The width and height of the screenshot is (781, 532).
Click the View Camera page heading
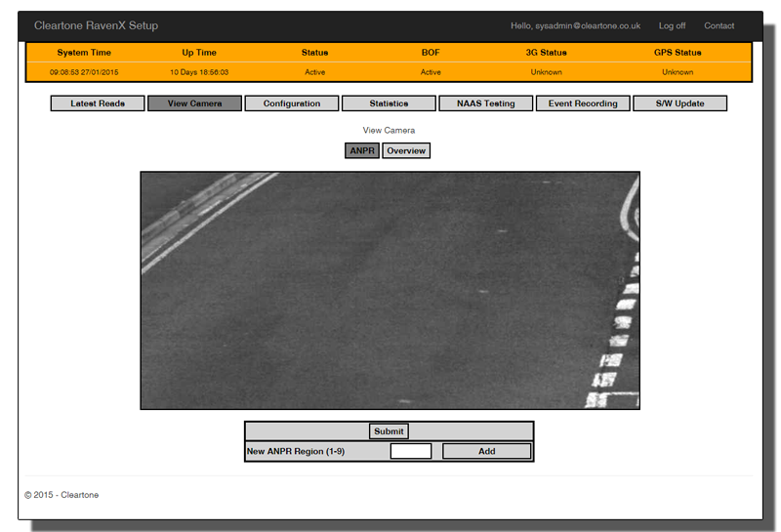click(389, 131)
